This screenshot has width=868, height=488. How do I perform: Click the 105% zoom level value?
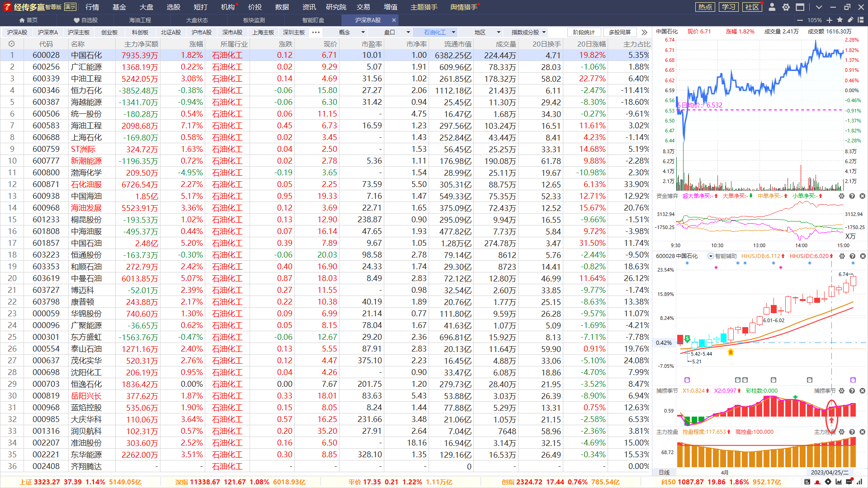click(815, 20)
